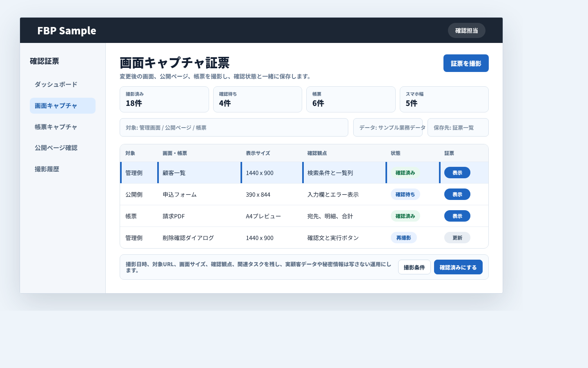Screen dimensions: 588x368
Task: Click the 検索条件と一覧列 cell
Action: (344, 173)
